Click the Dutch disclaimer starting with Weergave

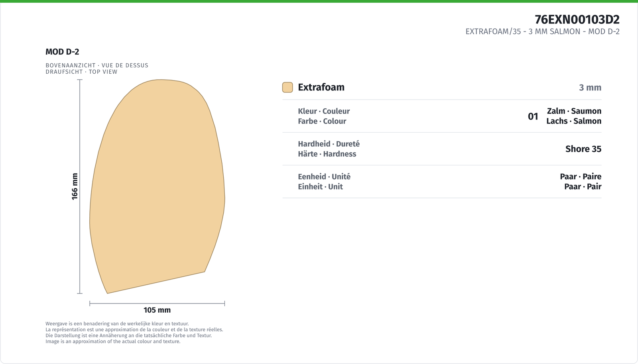117,324
